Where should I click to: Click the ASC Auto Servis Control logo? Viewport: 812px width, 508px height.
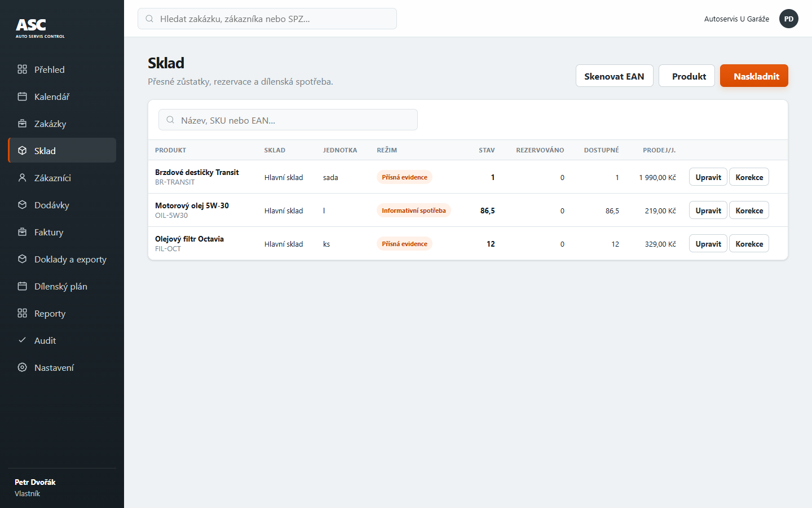coord(40,28)
